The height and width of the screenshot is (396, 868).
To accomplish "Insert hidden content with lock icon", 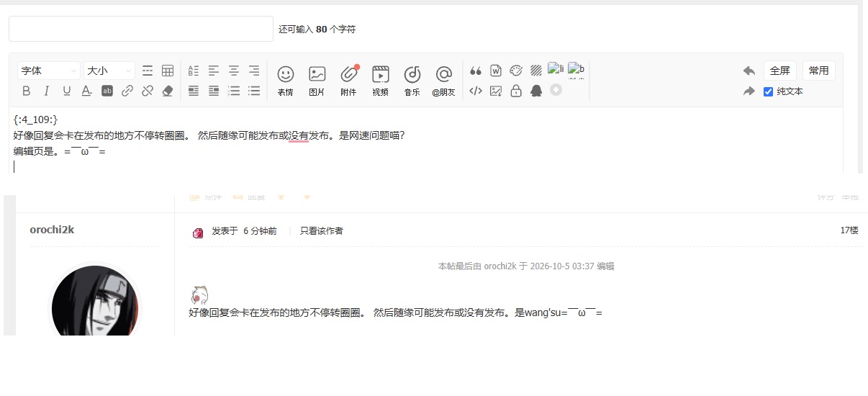I will click(x=516, y=91).
